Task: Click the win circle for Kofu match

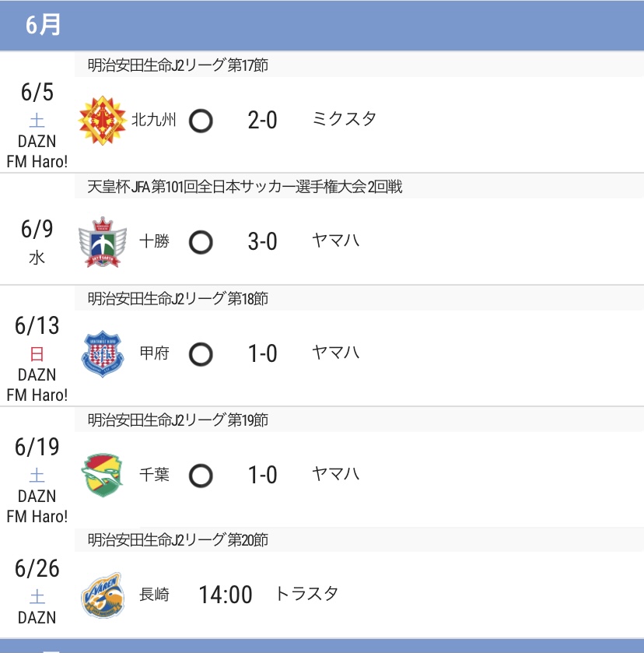Action: point(201,354)
